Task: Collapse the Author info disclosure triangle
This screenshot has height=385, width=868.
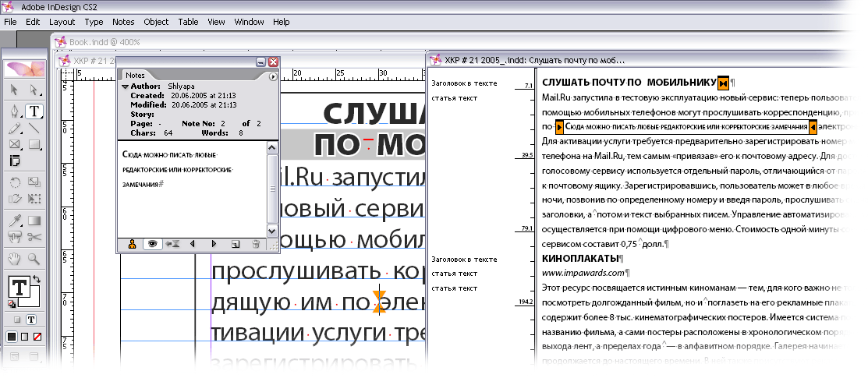Action: point(125,87)
